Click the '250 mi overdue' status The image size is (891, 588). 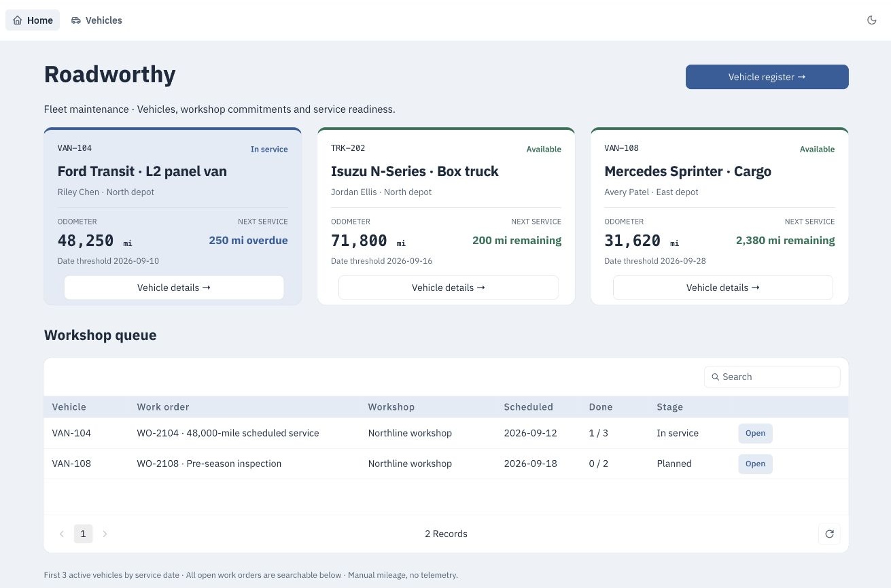pyautogui.click(x=248, y=240)
